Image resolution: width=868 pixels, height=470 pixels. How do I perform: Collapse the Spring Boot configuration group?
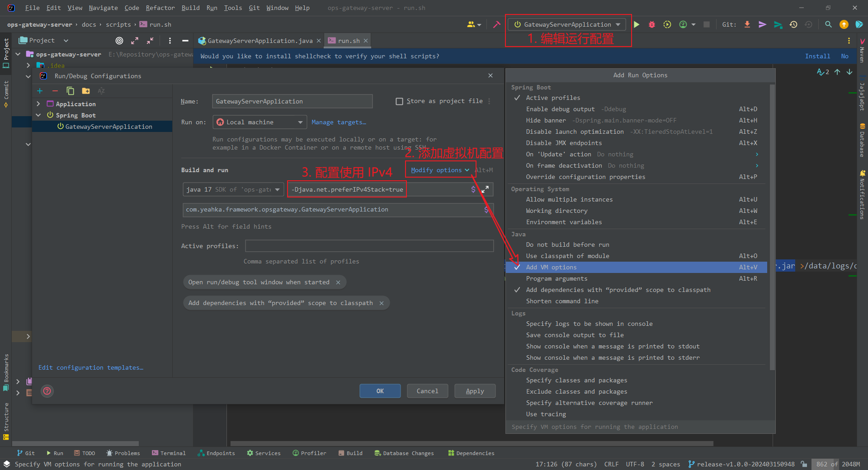(x=39, y=115)
